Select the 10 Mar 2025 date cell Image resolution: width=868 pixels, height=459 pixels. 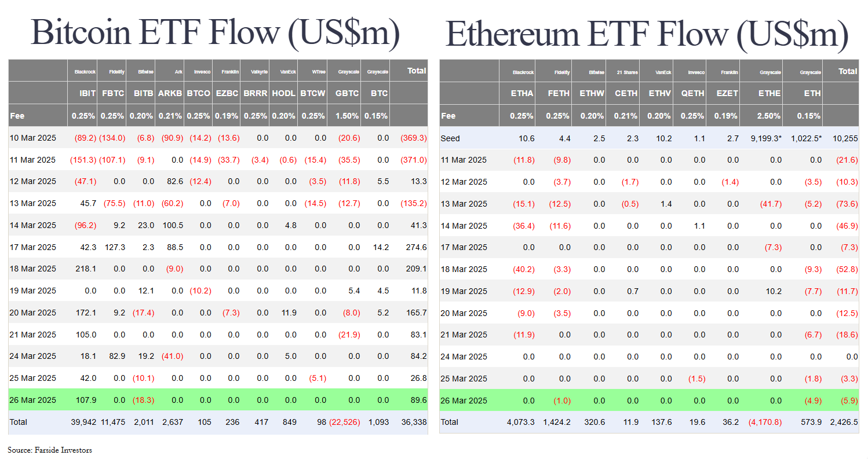[x=33, y=138]
